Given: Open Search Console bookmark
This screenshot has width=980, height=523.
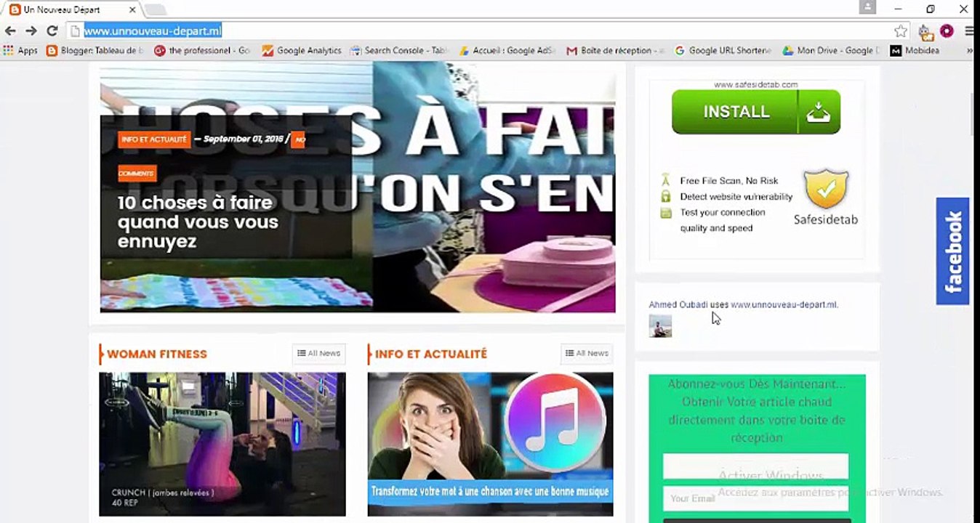Looking at the screenshot, I should point(400,51).
